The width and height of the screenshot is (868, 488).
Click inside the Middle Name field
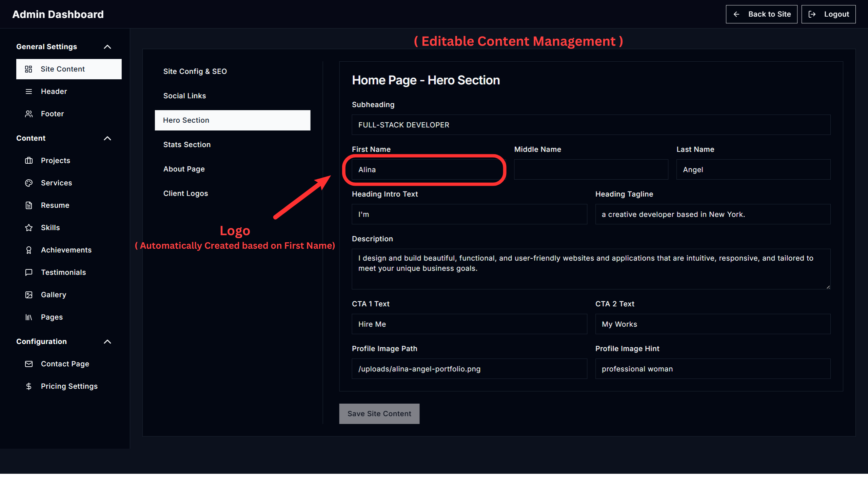click(x=591, y=169)
